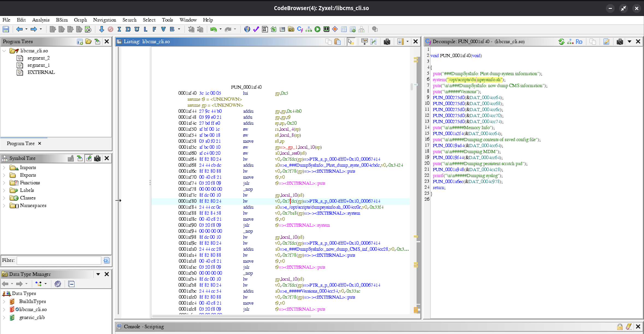Click the Next Undefined 'U' icon

click(x=137, y=29)
